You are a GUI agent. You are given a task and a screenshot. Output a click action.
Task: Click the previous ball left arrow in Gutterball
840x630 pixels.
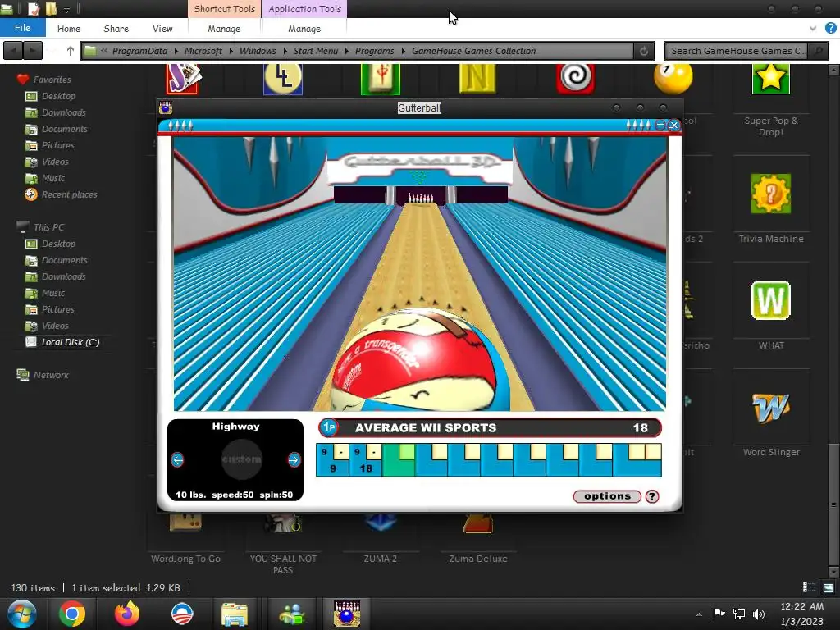coord(177,459)
